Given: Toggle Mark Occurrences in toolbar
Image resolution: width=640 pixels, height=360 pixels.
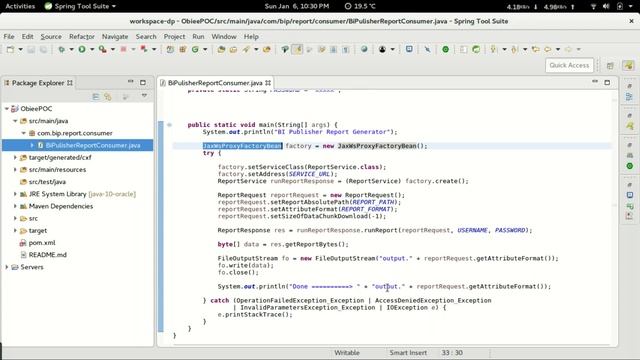Looking at the screenshot, I should tap(298, 49).
